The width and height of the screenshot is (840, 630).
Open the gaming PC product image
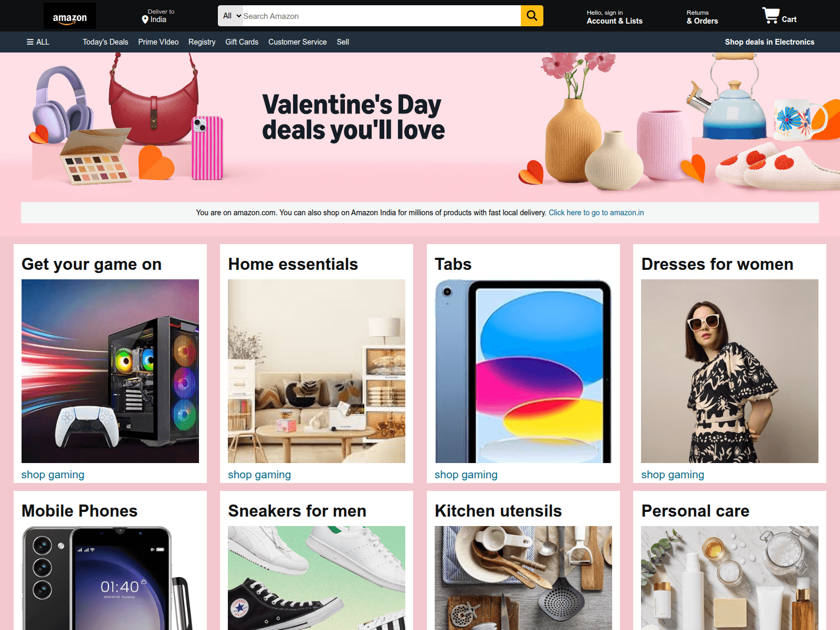110,371
